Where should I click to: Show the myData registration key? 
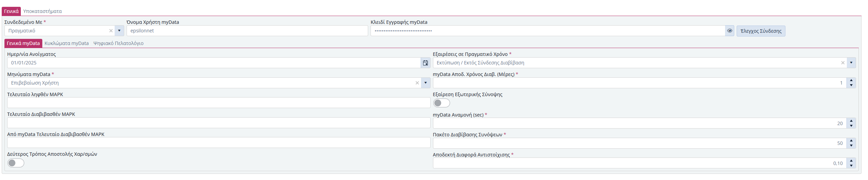pos(729,31)
